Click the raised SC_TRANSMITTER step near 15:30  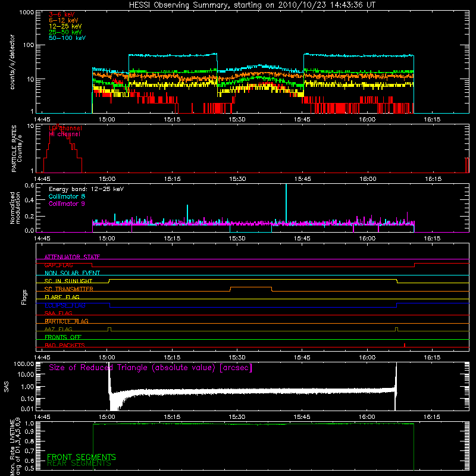click(x=250, y=287)
